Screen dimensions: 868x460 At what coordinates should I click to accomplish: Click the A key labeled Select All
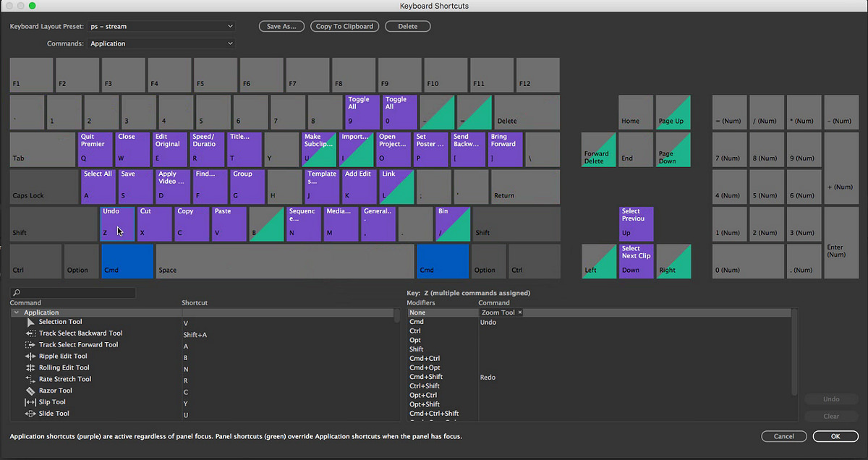click(98, 187)
